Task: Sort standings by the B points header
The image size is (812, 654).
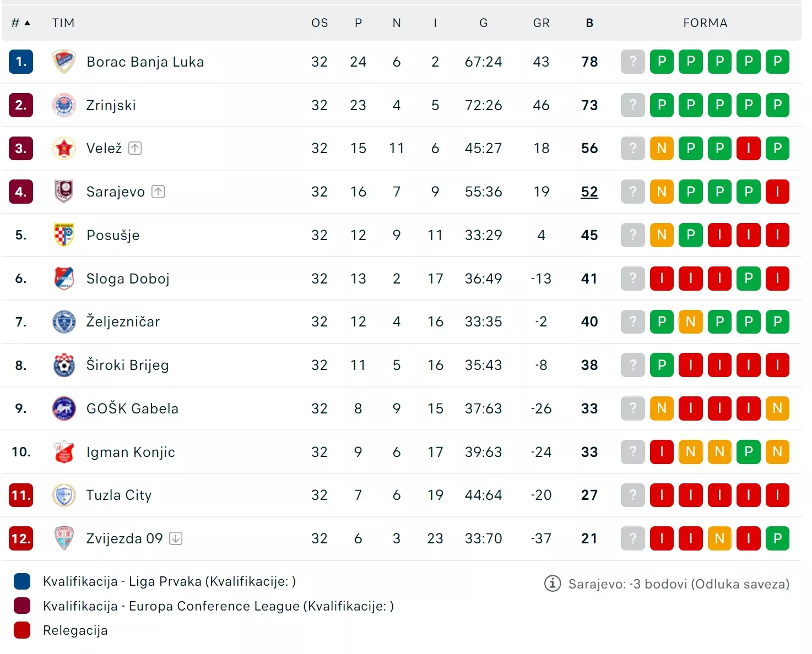Action: 589,23
